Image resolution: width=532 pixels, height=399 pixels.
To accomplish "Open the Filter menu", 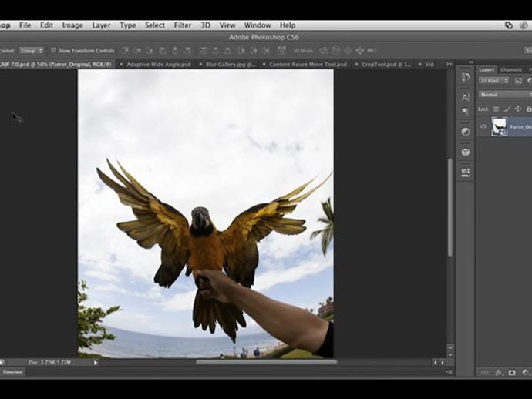I will (183, 25).
